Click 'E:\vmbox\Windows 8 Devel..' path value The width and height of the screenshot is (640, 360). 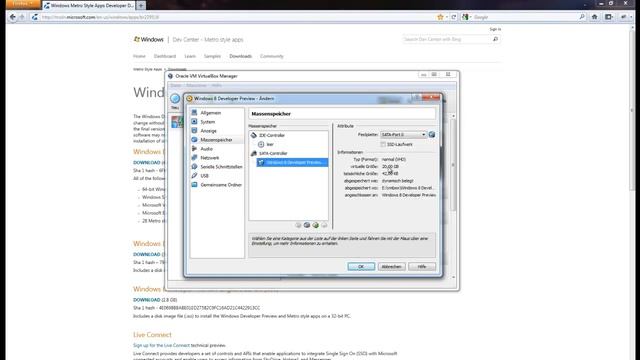click(x=408, y=188)
